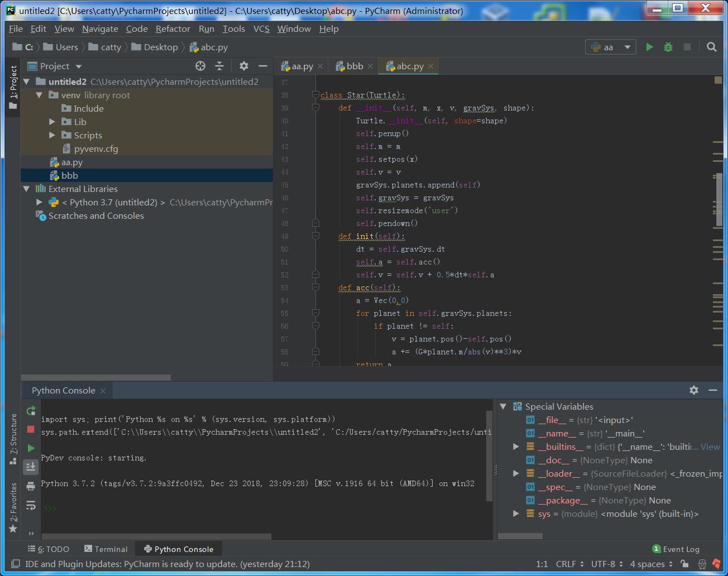Open the aa run configuration dropdown
The height and width of the screenshot is (576, 728).
click(x=610, y=47)
